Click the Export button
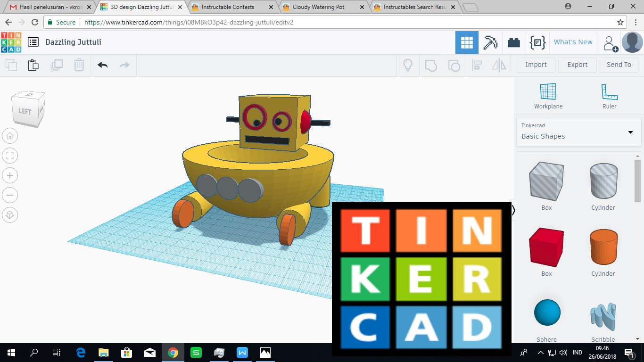Screen dimensions: 644x362 [577, 65]
